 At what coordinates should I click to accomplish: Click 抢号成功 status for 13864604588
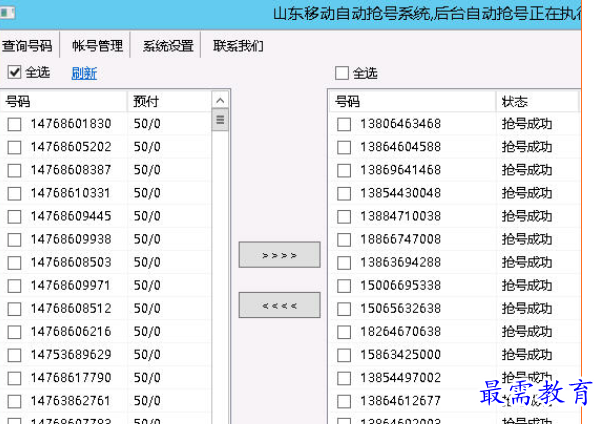click(527, 147)
